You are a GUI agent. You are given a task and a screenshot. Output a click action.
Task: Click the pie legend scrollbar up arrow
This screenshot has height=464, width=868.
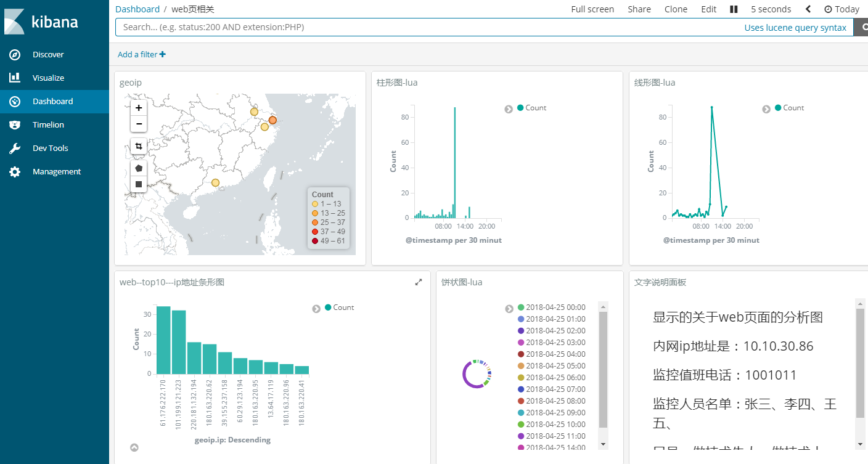point(604,306)
